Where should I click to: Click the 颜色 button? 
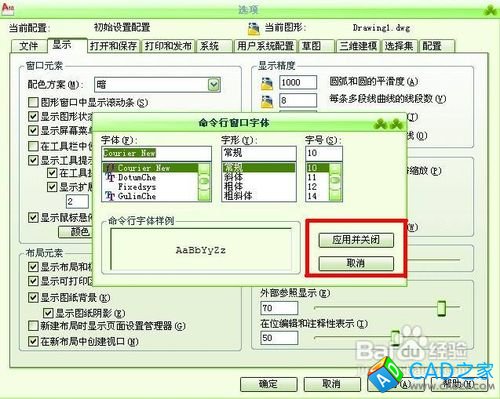(76, 232)
